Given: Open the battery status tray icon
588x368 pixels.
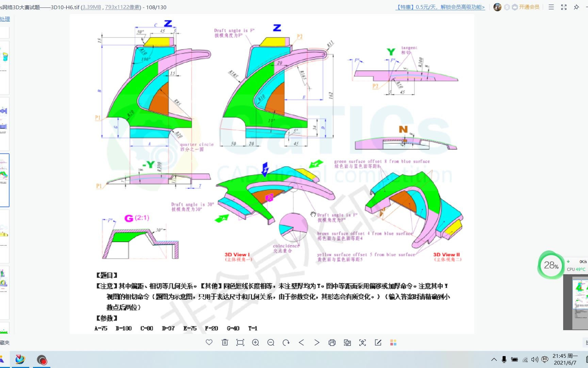Looking at the screenshot, I should tap(514, 359).
